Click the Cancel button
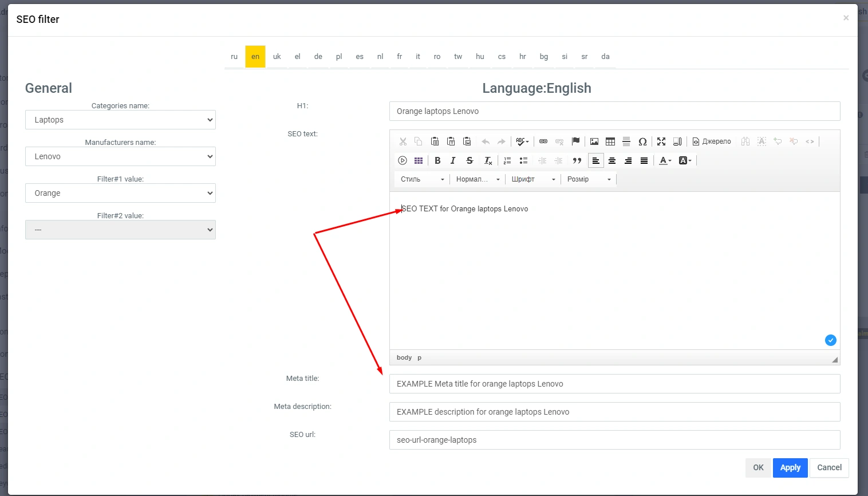The height and width of the screenshot is (496, 868). pos(829,467)
